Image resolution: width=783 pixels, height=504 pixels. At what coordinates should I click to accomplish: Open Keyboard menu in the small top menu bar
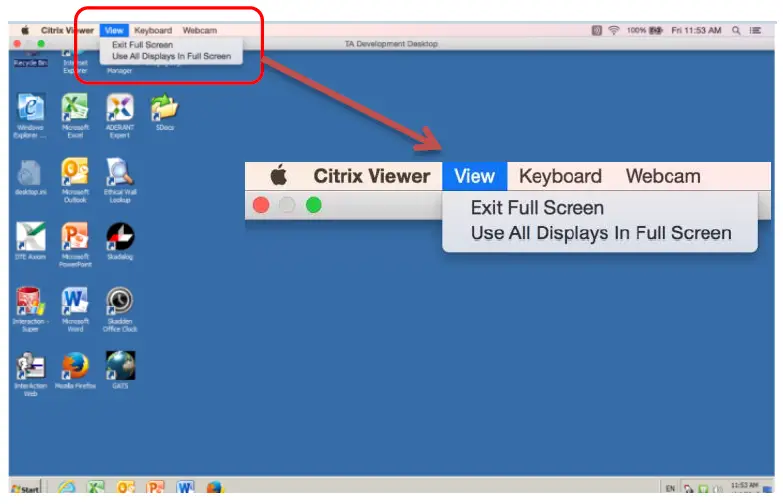coord(153,30)
